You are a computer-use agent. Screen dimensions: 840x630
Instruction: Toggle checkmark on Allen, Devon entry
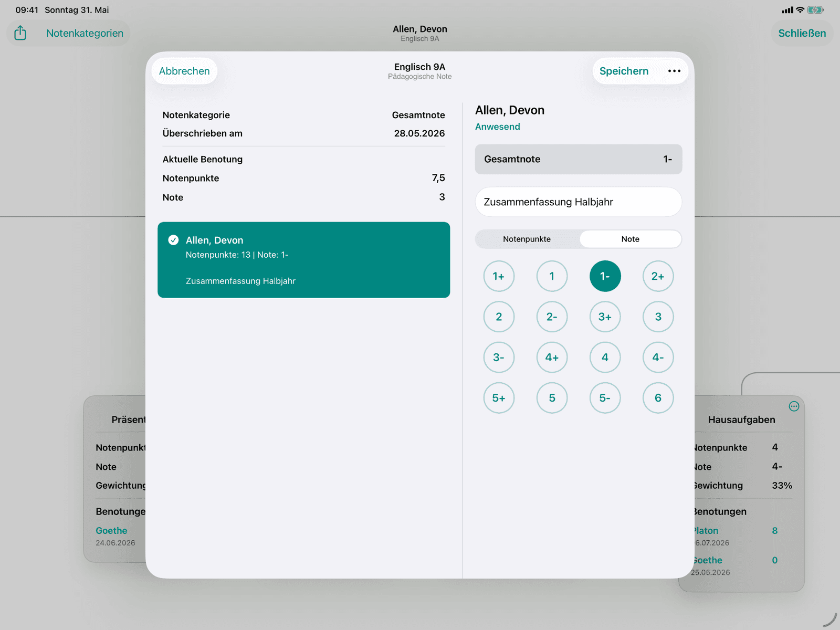pyautogui.click(x=173, y=240)
